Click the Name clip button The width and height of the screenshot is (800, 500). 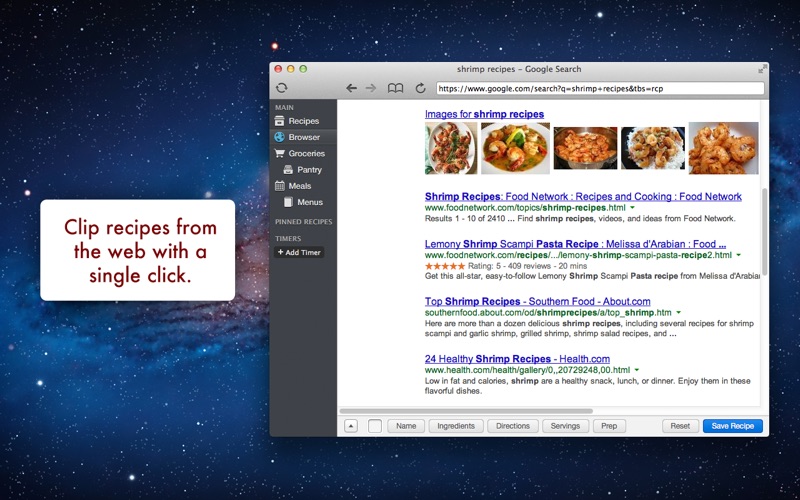coord(406,426)
